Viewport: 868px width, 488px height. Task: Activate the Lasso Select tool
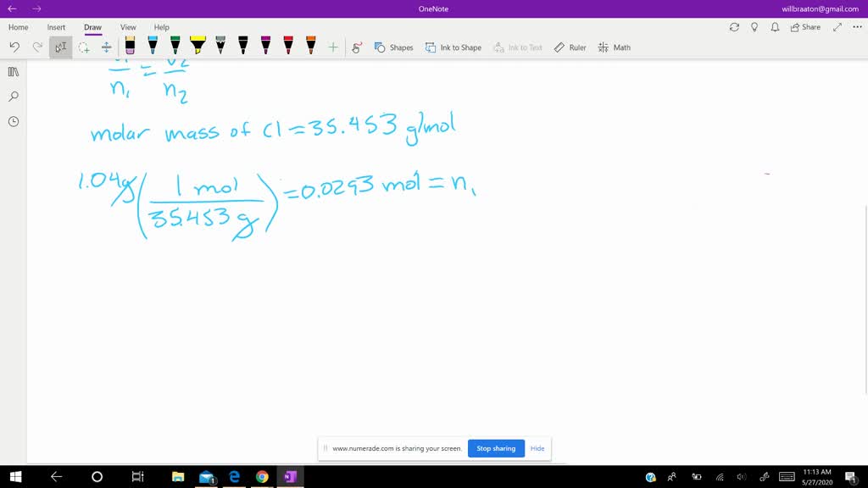[84, 47]
